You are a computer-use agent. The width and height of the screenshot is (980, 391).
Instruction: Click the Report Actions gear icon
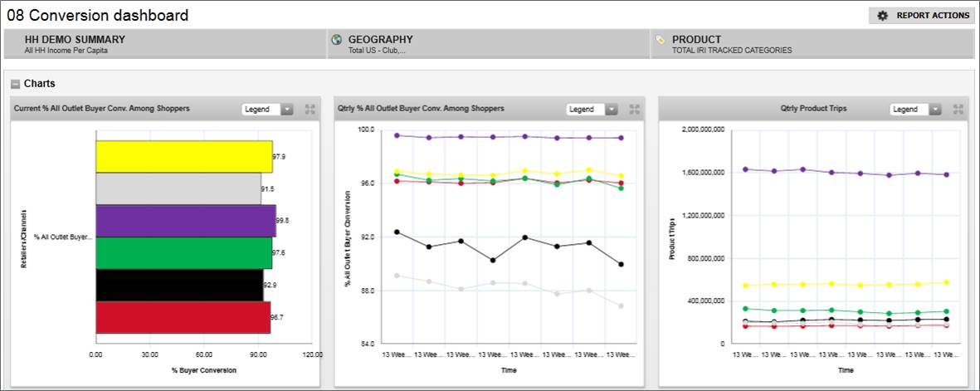[882, 16]
